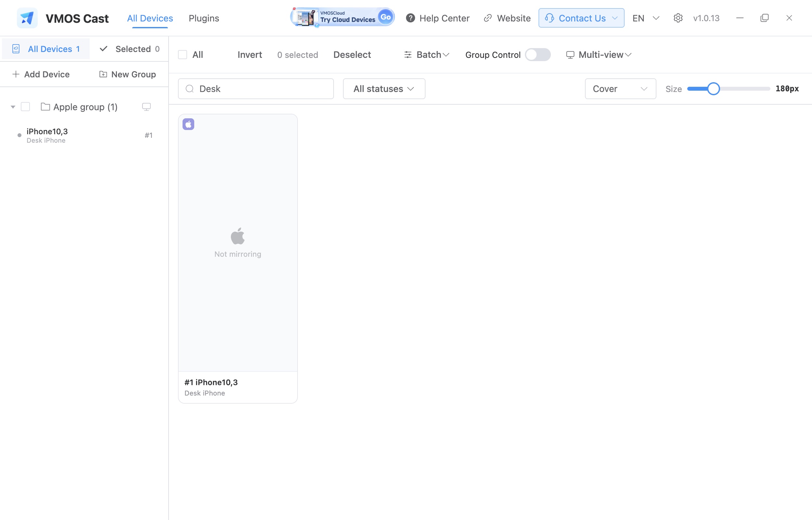Screen dimensions: 812x520
Task: Click the '#1' index in sidebar row
Action: 148,136
